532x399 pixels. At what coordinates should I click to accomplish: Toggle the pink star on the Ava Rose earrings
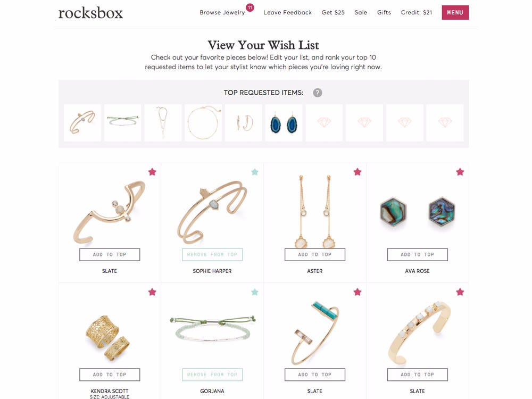[460, 172]
